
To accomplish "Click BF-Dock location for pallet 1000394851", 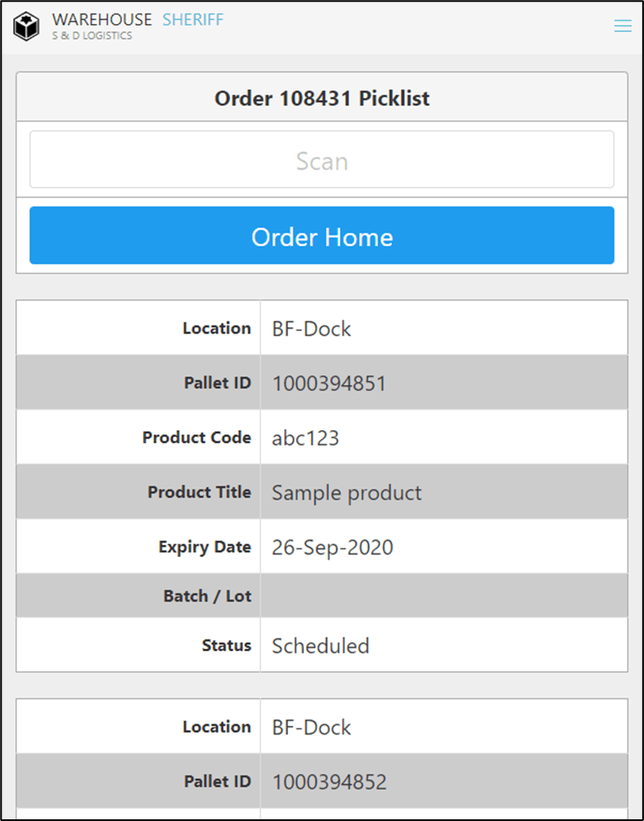I will point(311,328).
